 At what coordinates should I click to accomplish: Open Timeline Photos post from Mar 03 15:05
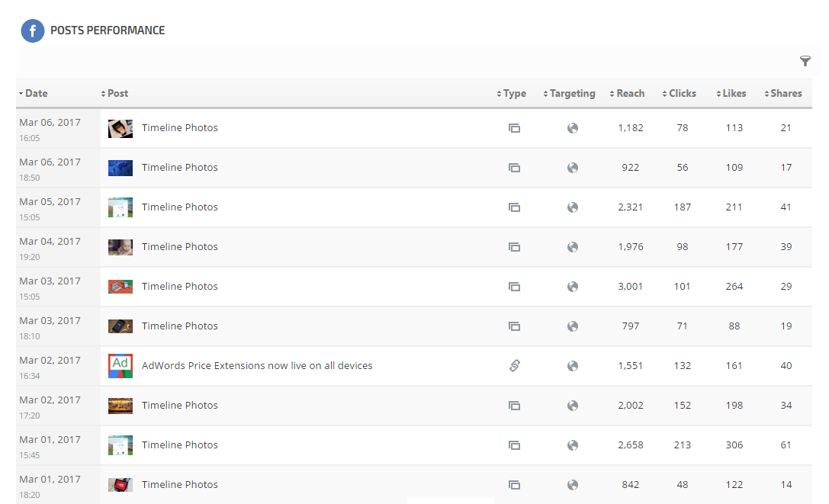180,287
